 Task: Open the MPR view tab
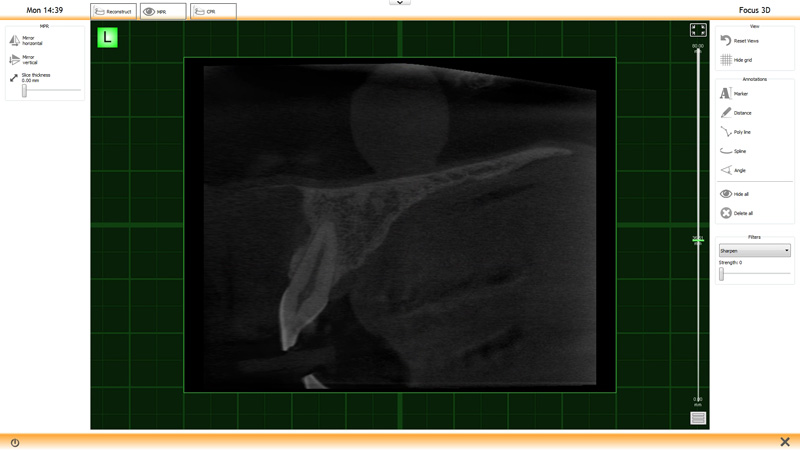(x=163, y=12)
